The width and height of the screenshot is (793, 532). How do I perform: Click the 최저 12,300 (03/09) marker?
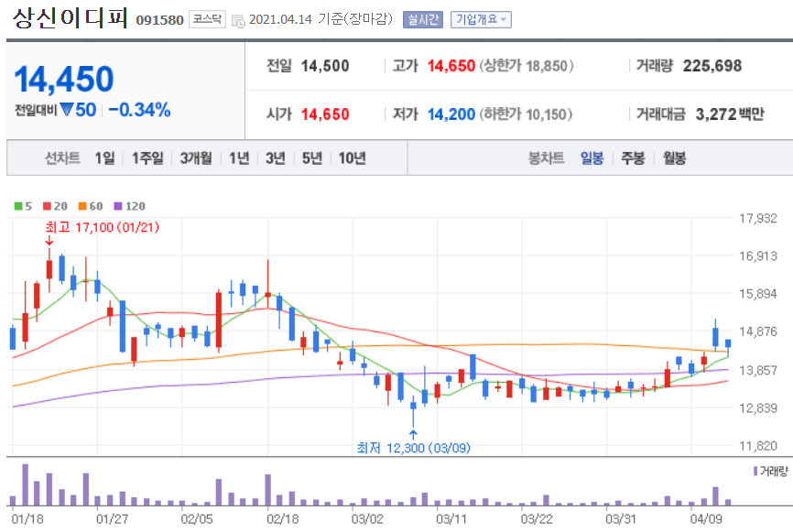coord(413,448)
